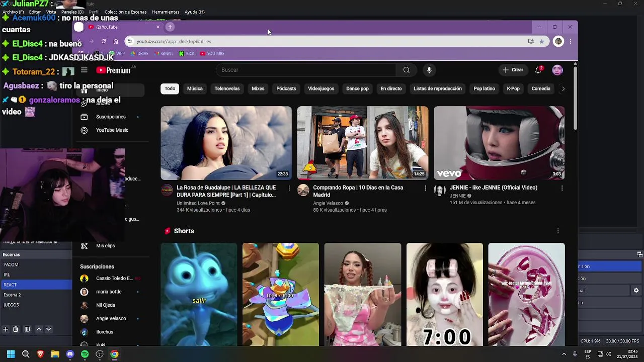The height and width of the screenshot is (362, 644).
Task: Bookmark this page with the star icon
Action: click(x=542, y=41)
